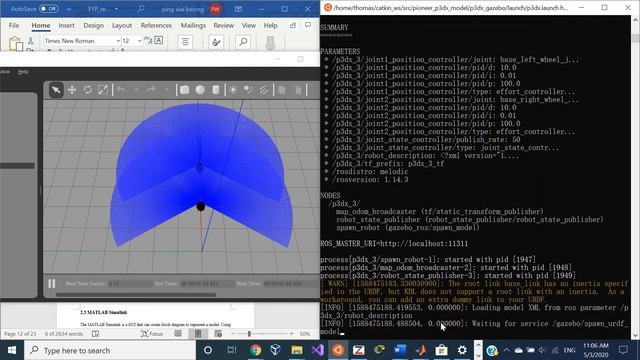This screenshot has width=640, height=360.
Task: Switch to the Insert ribbon tab
Action: tap(66, 25)
